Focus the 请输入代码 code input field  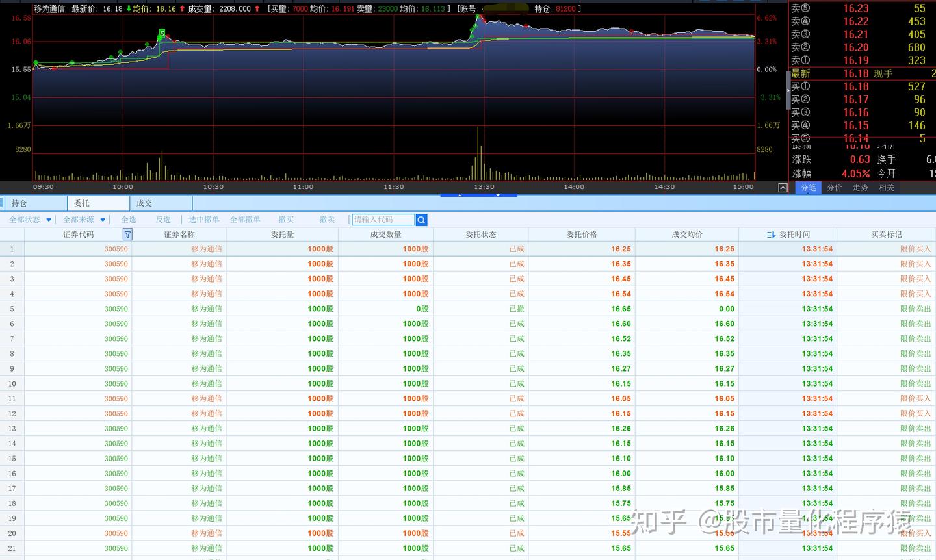pyautogui.click(x=383, y=220)
